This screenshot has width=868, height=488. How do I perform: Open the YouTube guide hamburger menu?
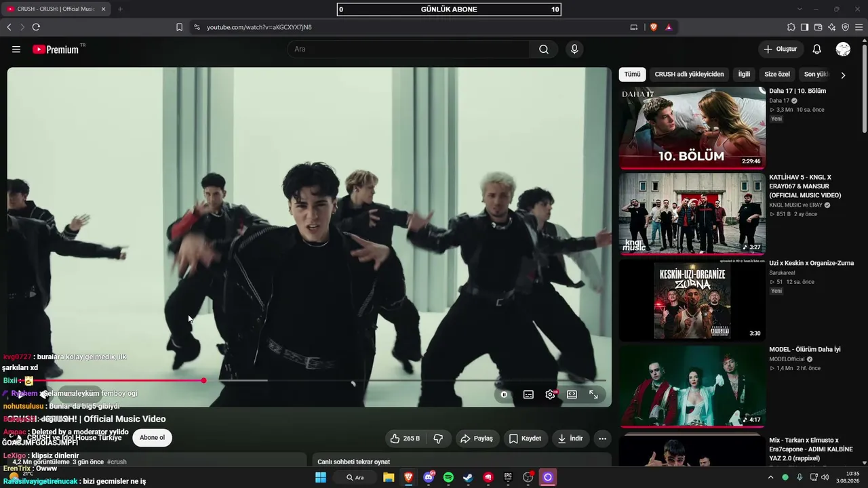[16, 49]
